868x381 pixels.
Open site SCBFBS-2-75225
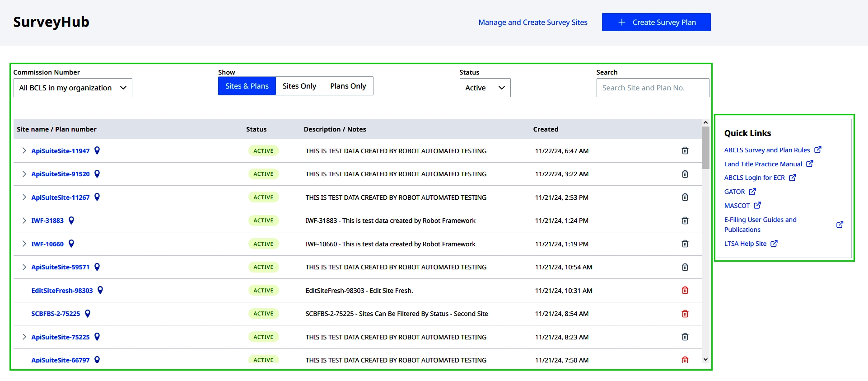[x=56, y=314]
